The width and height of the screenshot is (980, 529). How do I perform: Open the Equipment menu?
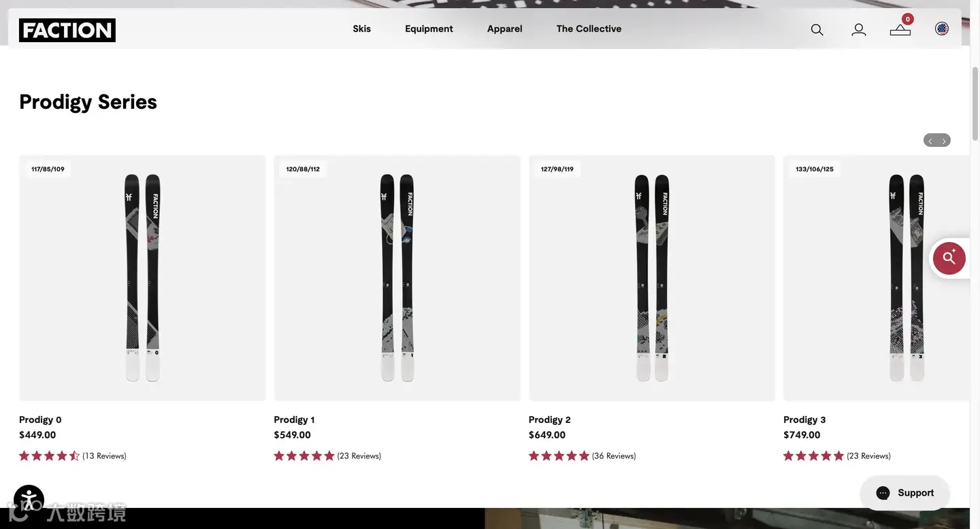coord(429,29)
